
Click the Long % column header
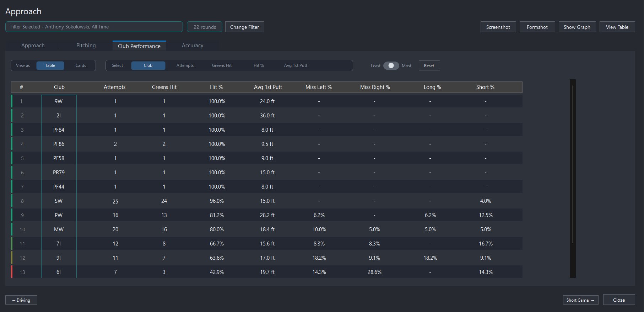click(x=432, y=87)
